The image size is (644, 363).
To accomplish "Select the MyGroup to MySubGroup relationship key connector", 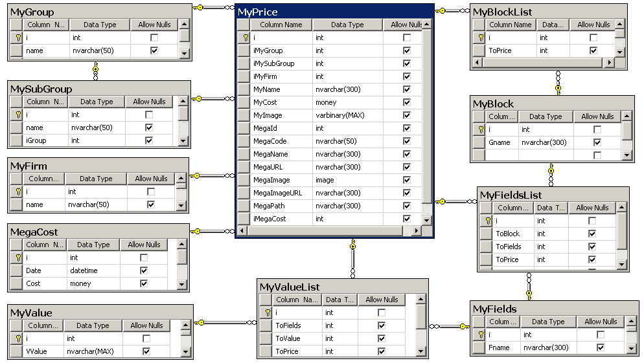I will 96,71.
